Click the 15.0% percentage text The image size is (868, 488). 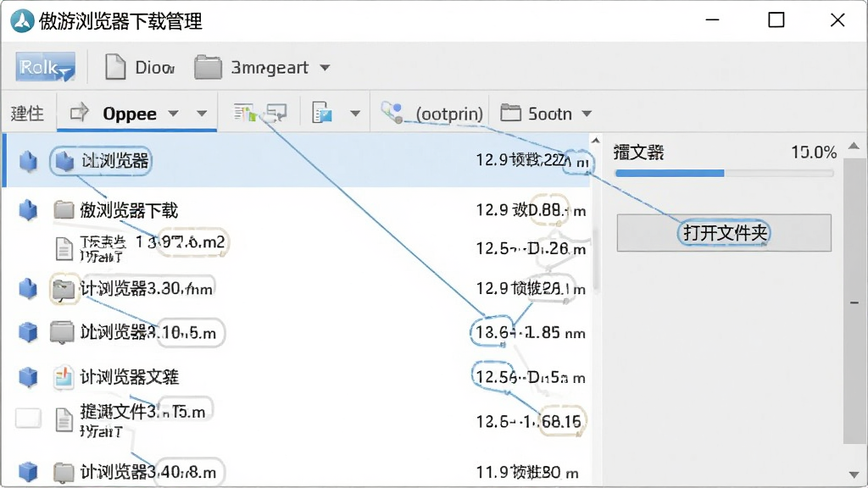coord(813,152)
